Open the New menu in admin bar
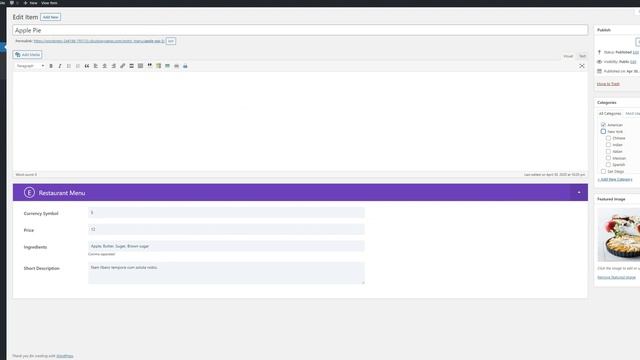Viewport: 640px width, 360px height. pyautogui.click(x=31, y=3)
